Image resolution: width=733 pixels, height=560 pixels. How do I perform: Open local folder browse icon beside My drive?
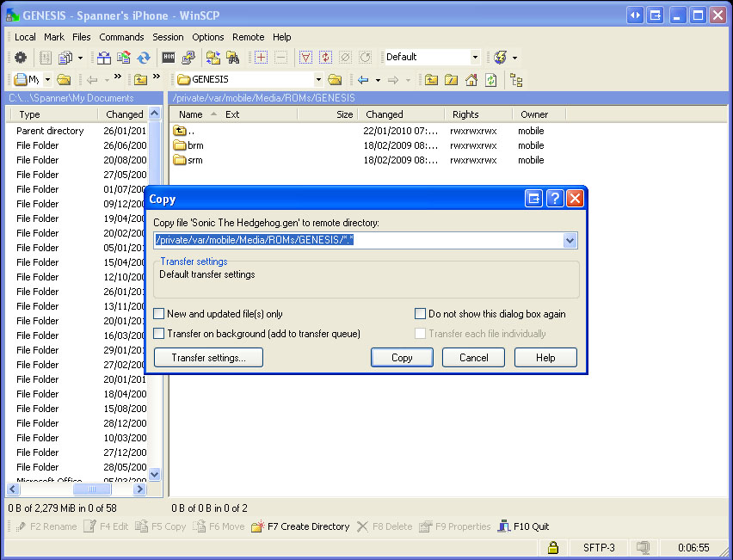tap(64, 80)
